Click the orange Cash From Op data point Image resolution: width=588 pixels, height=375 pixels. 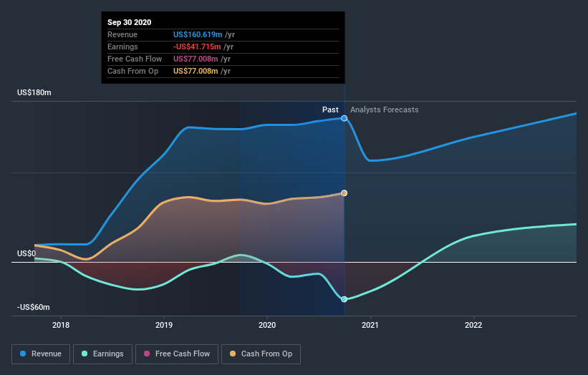(344, 193)
